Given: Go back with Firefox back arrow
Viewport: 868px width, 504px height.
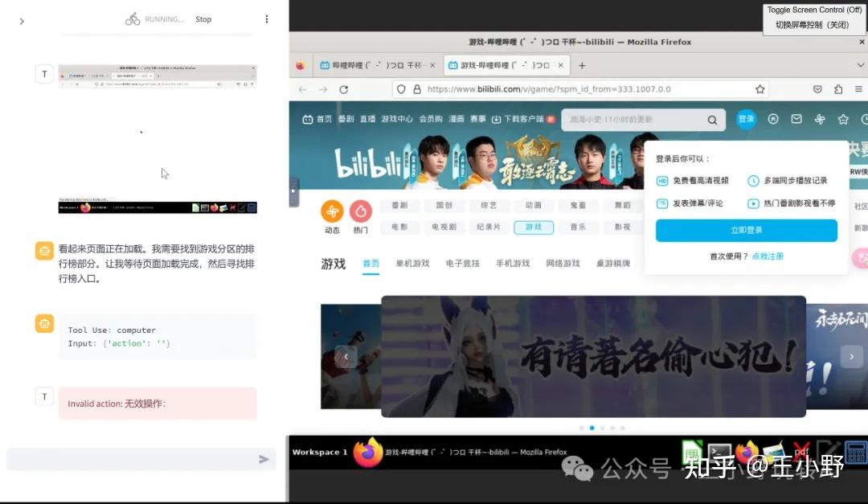Looking at the screenshot, I should pyautogui.click(x=302, y=89).
